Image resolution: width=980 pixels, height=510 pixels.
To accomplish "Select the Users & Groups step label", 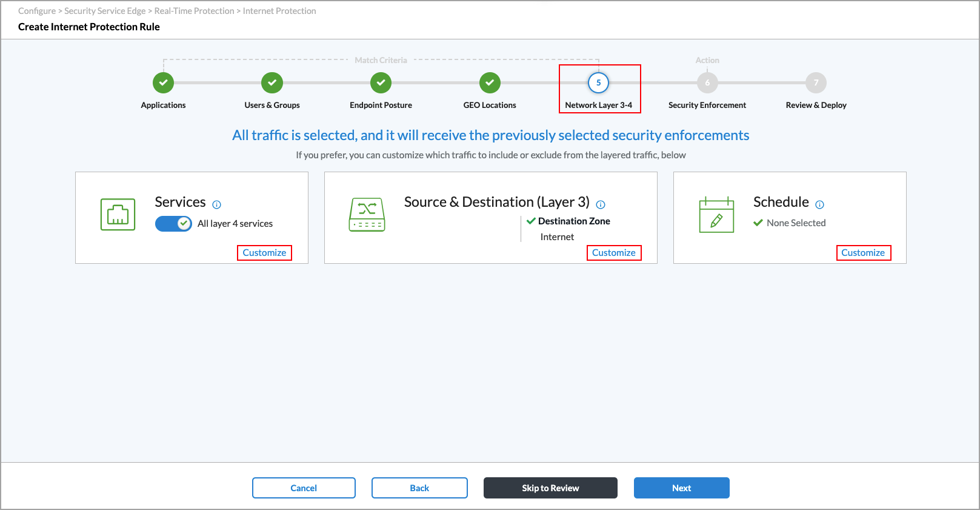I will (272, 105).
